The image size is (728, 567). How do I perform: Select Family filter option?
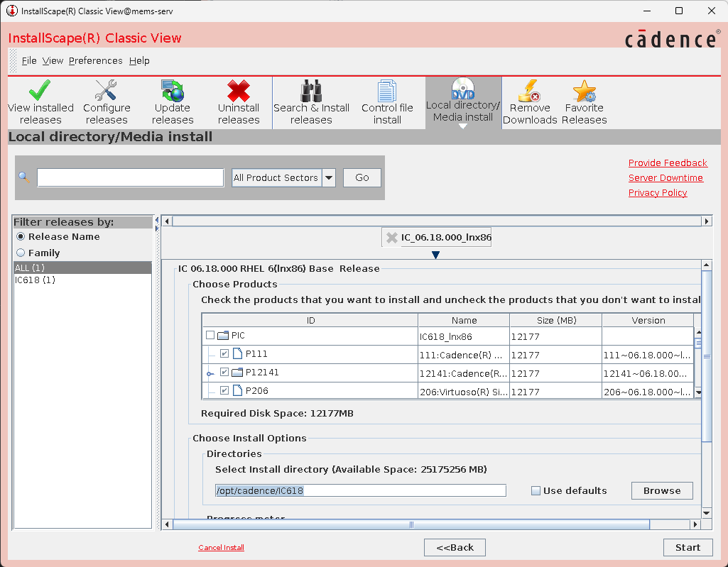point(21,253)
